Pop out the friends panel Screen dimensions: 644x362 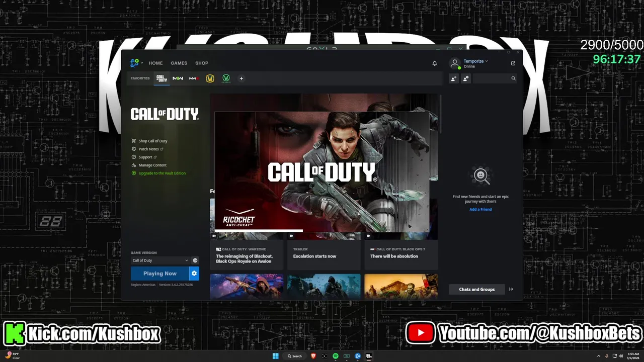[x=513, y=63]
